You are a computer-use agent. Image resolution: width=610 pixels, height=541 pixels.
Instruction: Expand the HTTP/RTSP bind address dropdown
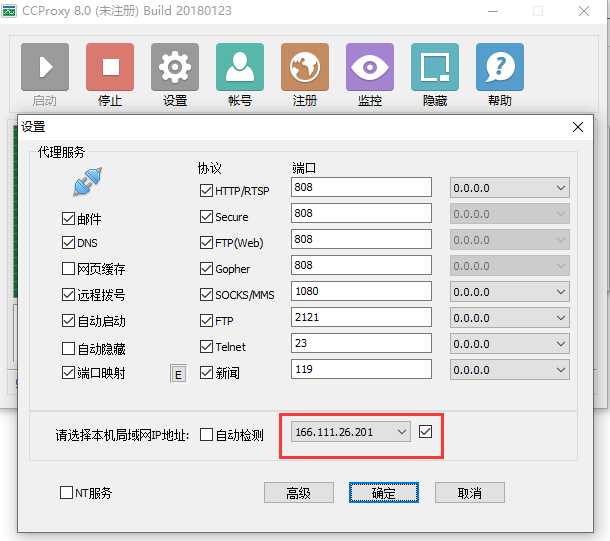pyautogui.click(x=510, y=188)
